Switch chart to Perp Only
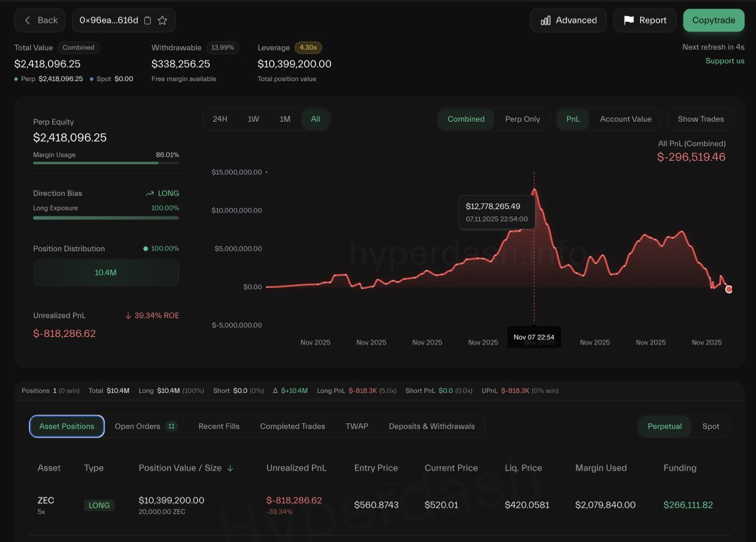756x542 pixels. coord(522,119)
